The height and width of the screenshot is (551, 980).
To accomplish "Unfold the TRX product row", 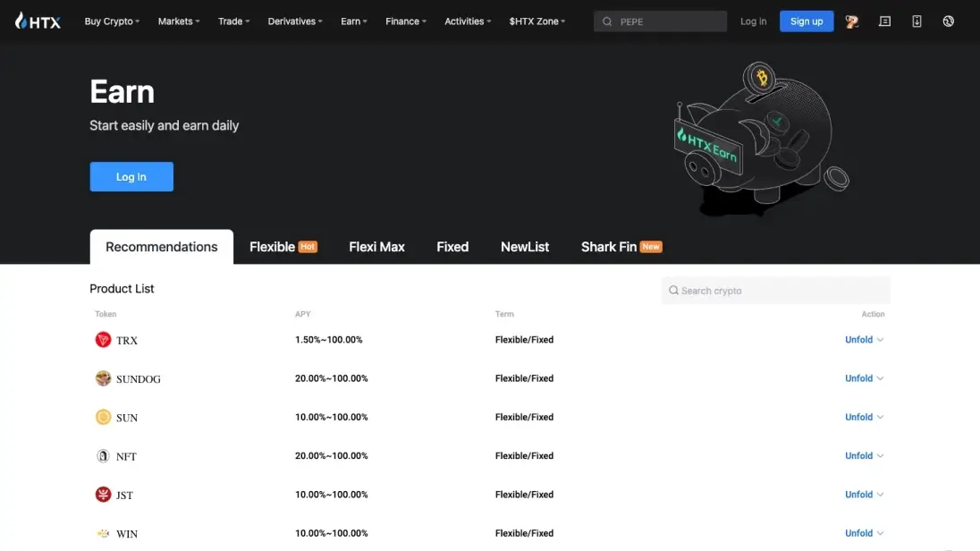I will [x=865, y=340].
